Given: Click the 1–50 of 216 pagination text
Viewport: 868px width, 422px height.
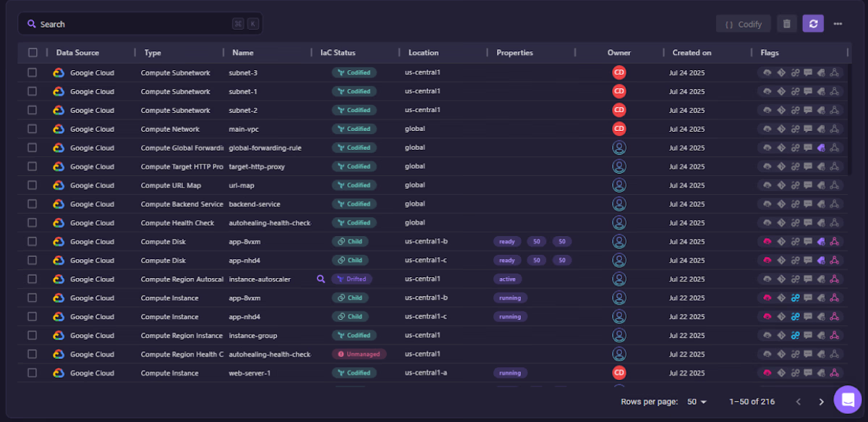Looking at the screenshot, I should (752, 402).
